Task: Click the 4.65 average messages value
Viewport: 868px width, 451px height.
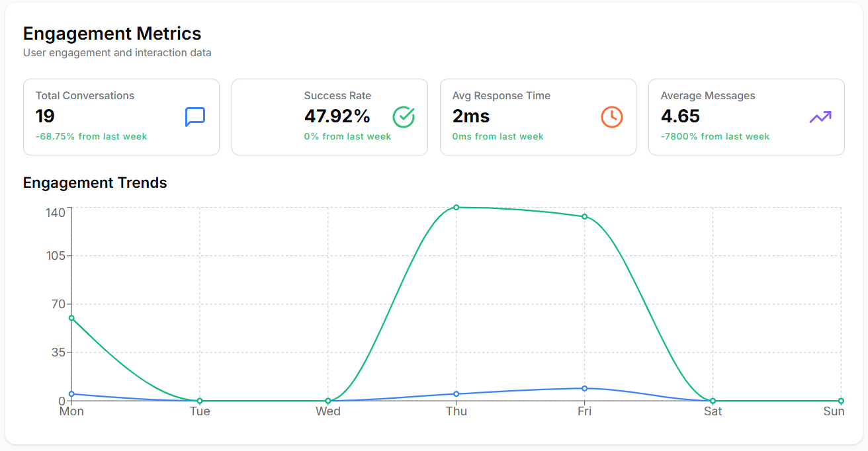Action: tap(680, 116)
